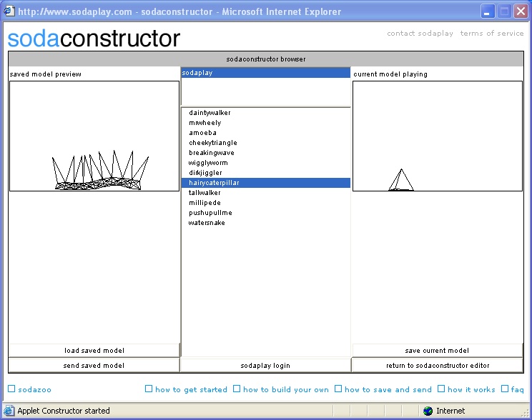Select pushupullme in the list

(x=266, y=213)
